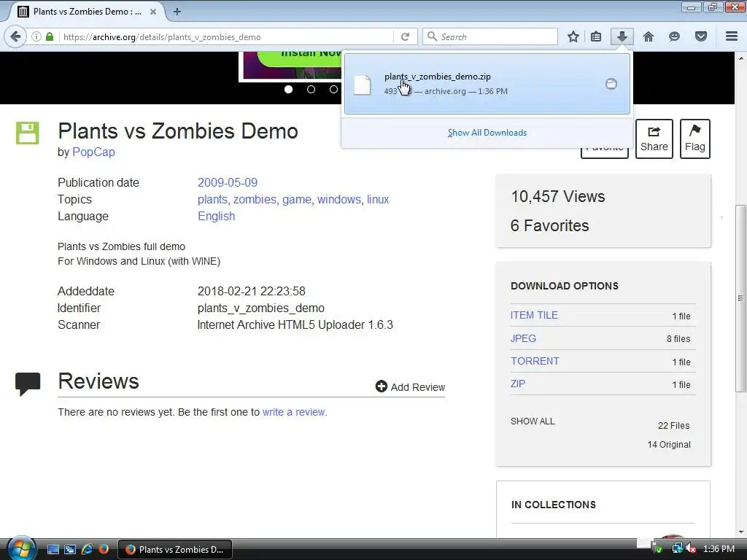The height and width of the screenshot is (560, 747).
Task: Select the second carousel dot
Action: pos(311,89)
